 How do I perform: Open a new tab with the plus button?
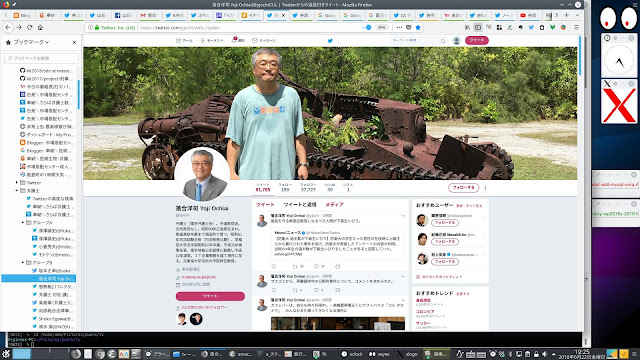567,15
